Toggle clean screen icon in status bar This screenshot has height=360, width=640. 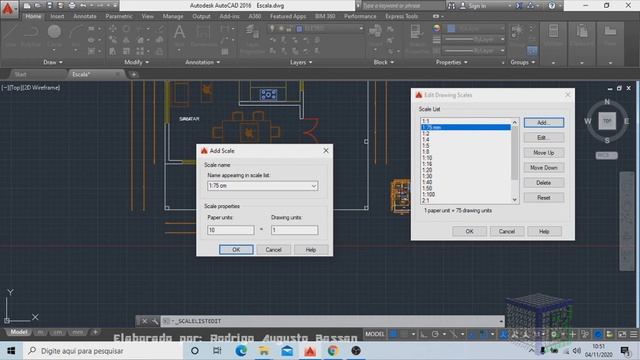(x=622, y=334)
